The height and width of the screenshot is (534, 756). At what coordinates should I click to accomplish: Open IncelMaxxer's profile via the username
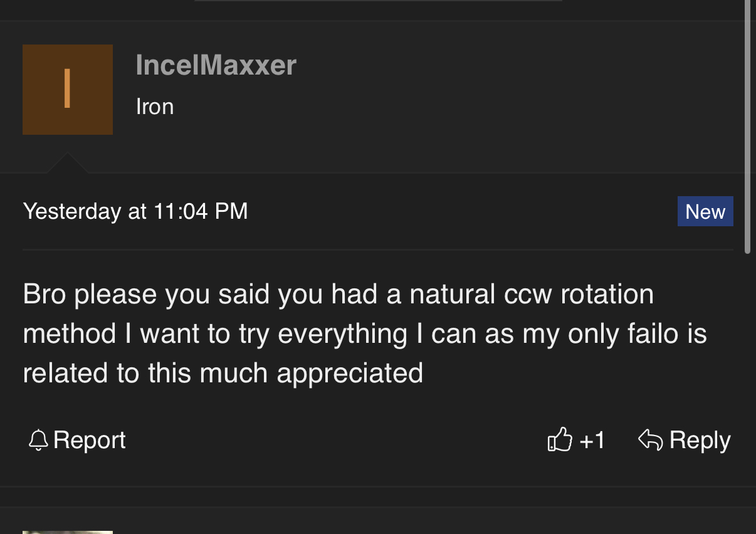(x=216, y=65)
